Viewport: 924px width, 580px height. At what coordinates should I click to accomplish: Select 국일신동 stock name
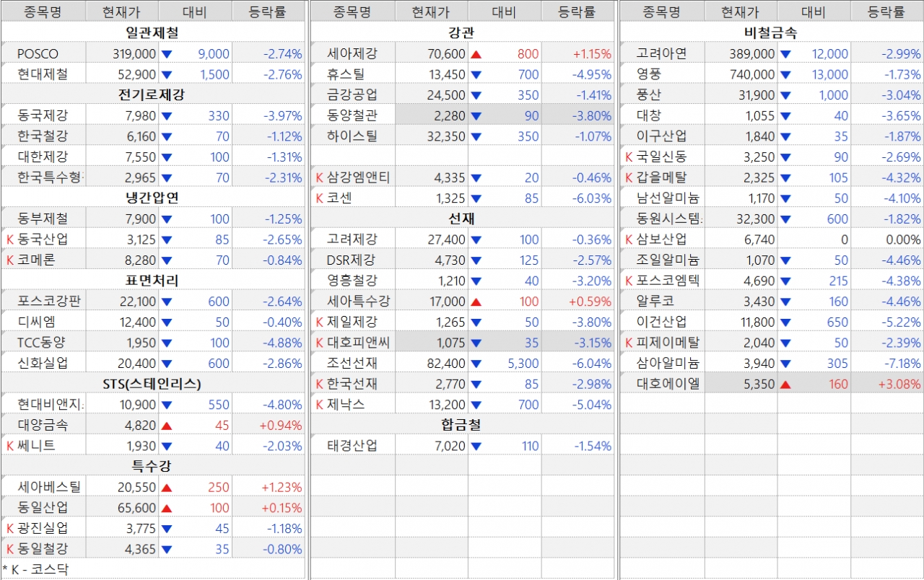pos(661,157)
